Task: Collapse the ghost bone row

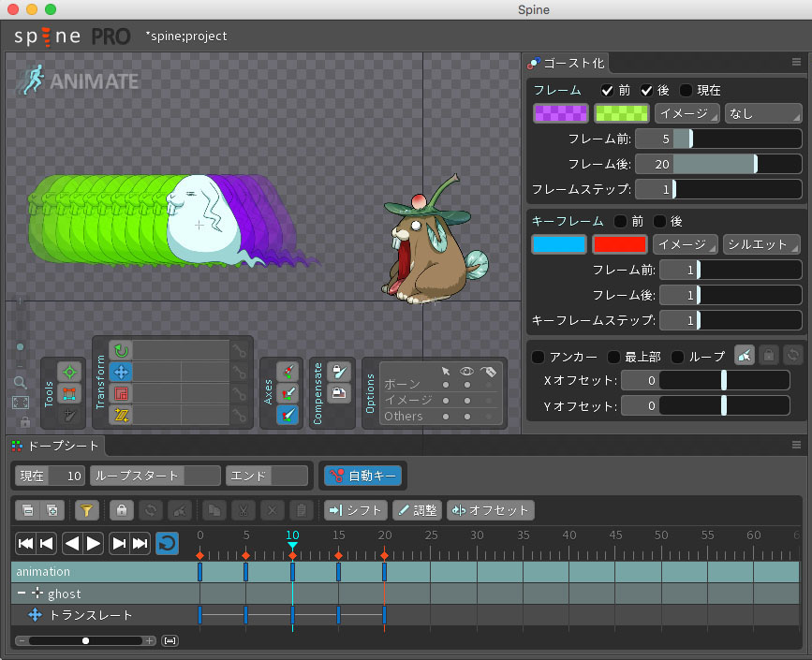Action: click(21, 594)
